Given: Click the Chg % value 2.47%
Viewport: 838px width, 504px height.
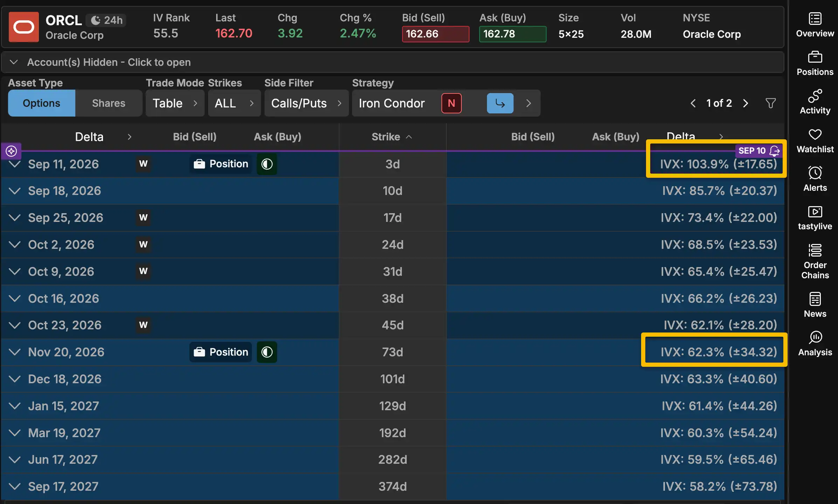Looking at the screenshot, I should pos(358,33).
